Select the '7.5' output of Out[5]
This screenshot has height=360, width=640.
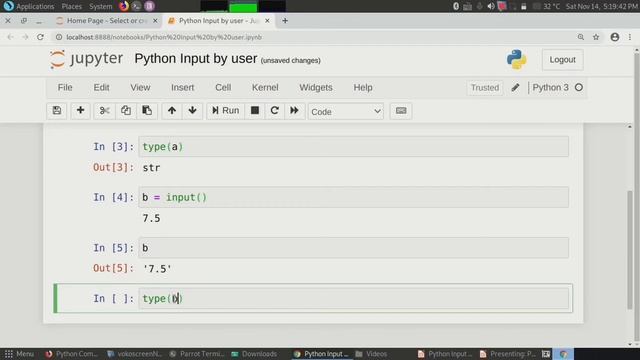(x=157, y=269)
